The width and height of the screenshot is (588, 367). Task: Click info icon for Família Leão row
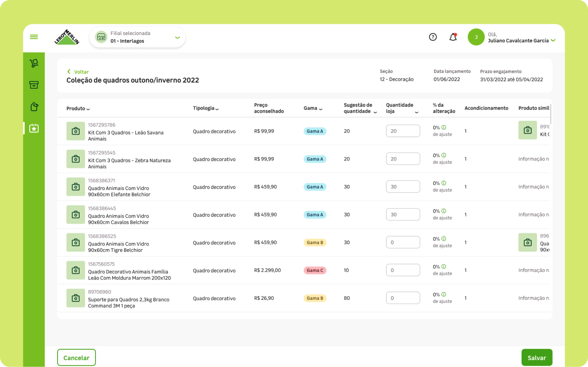coord(444,266)
